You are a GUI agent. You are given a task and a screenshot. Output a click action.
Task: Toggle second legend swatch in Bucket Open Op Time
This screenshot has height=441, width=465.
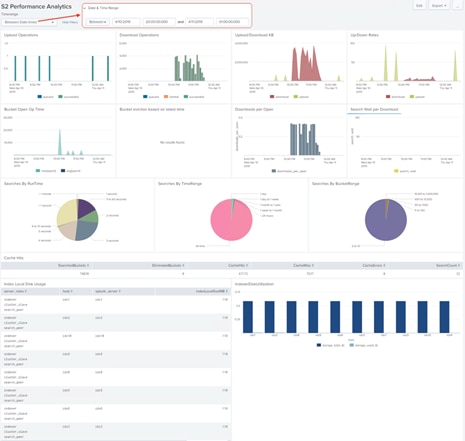pyautogui.click(x=63, y=171)
